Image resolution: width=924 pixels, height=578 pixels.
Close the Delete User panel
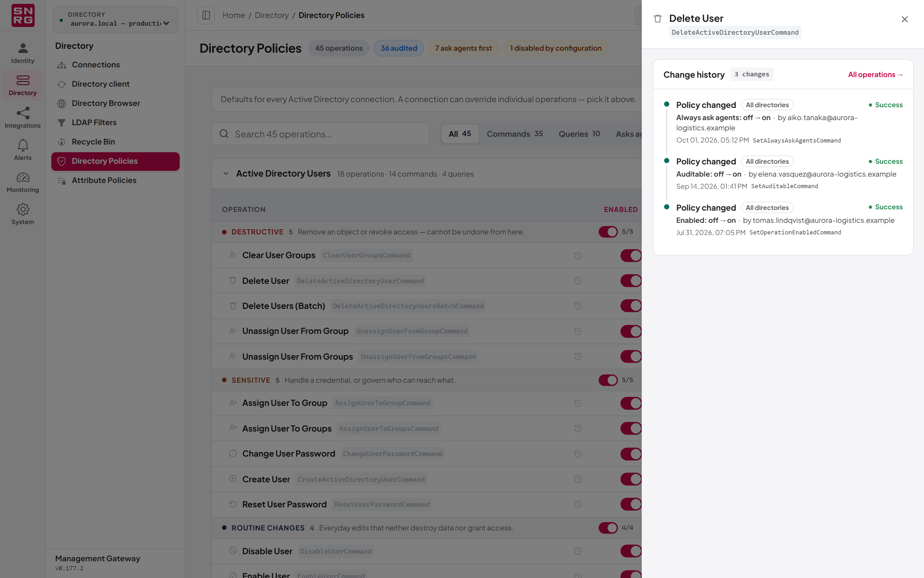click(904, 19)
